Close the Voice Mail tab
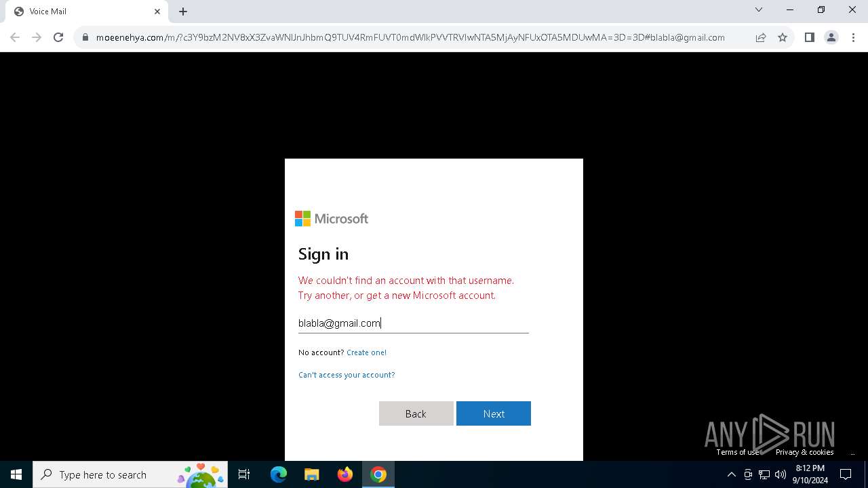 pyautogui.click(x=157, y=12)
